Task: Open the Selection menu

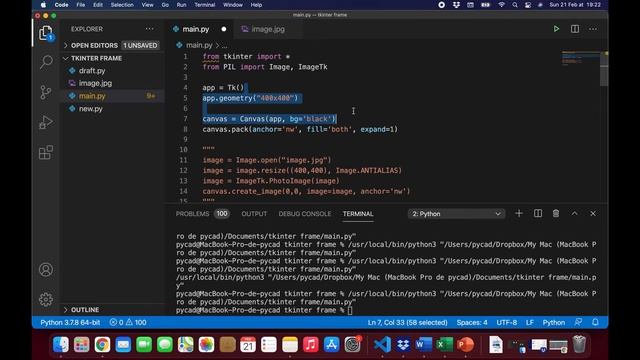Action: [122, 5]
